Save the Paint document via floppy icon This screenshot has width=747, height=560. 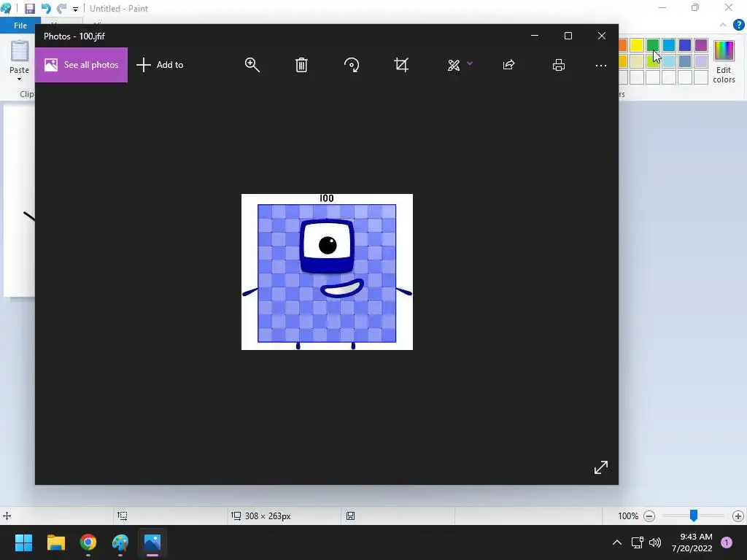(29, 9)
